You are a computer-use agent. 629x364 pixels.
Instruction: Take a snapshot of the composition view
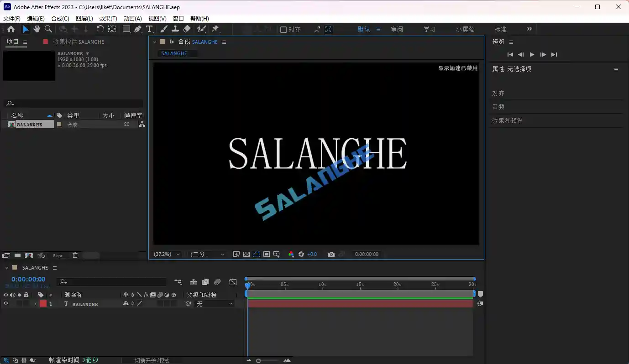[x=331, y=254]
